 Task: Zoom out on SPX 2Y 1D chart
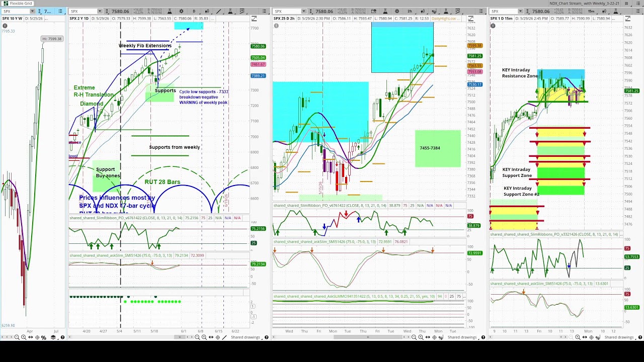(197, 337)
